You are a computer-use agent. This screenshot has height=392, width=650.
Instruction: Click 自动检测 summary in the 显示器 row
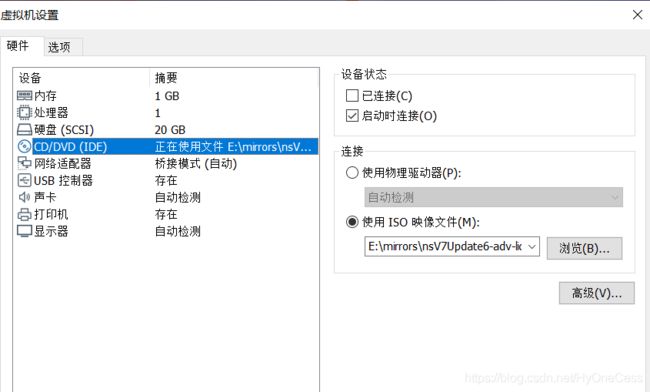[178, 231]
